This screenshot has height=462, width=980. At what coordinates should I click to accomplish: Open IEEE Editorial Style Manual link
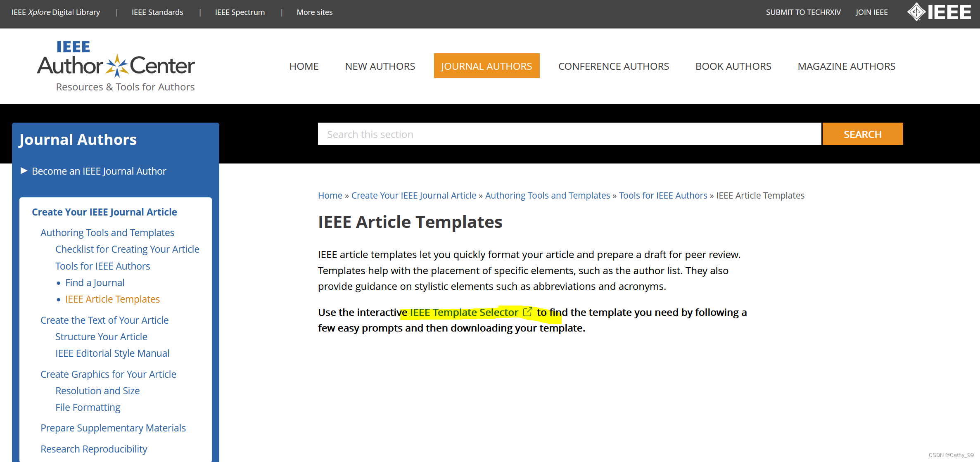pos(112,353)
